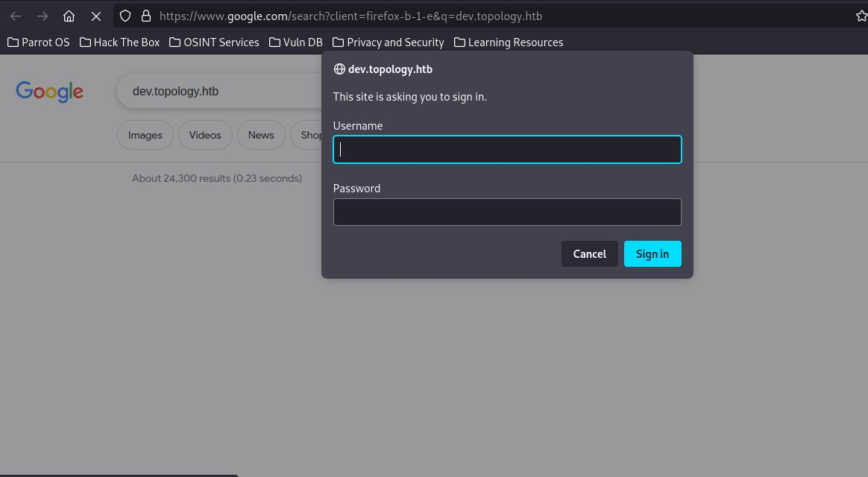This screenshot has width=868, height=477.
Task: Open Learning Resources bookmark folder
Action: click(509, 42)
